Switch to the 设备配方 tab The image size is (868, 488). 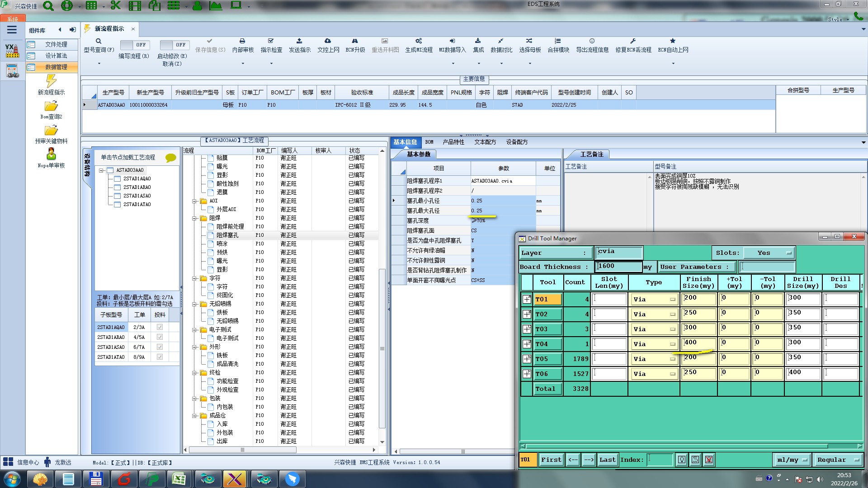pyautogui.click(x=517, y=142)
